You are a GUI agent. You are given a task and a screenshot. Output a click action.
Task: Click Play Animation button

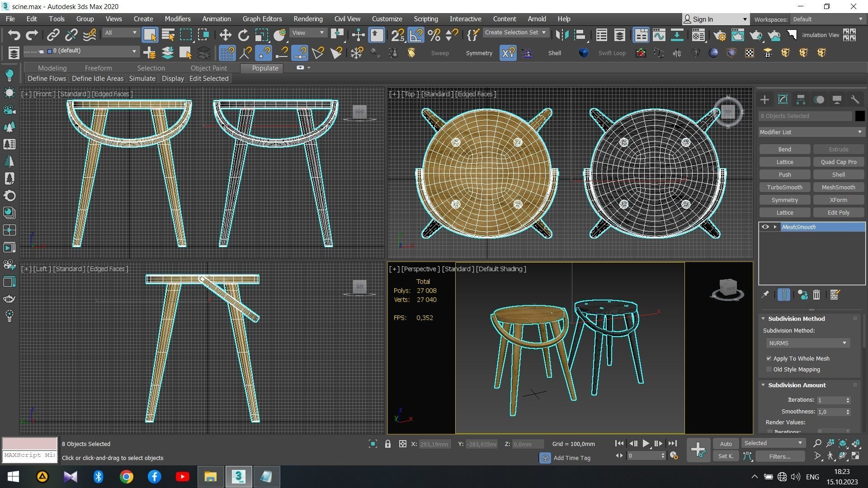646,444
